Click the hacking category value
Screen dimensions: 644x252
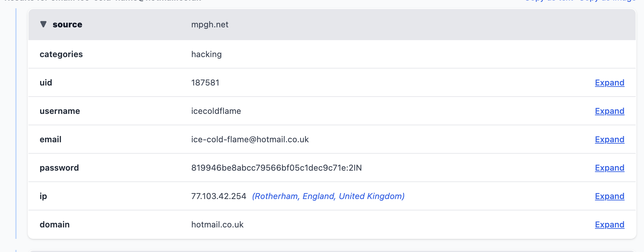tap(206, 54)
